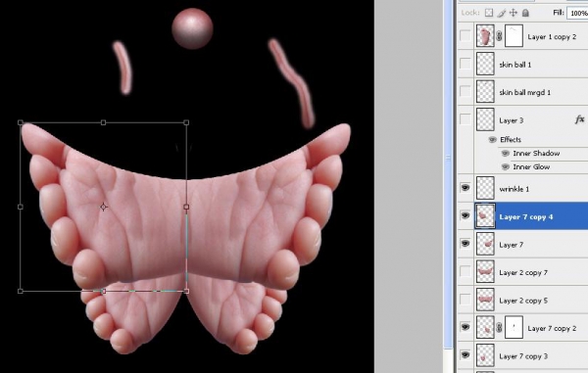The image size is (588, 373).
Task: Click the Layer 7 copy 2 thumbnail
Action: 485,327
